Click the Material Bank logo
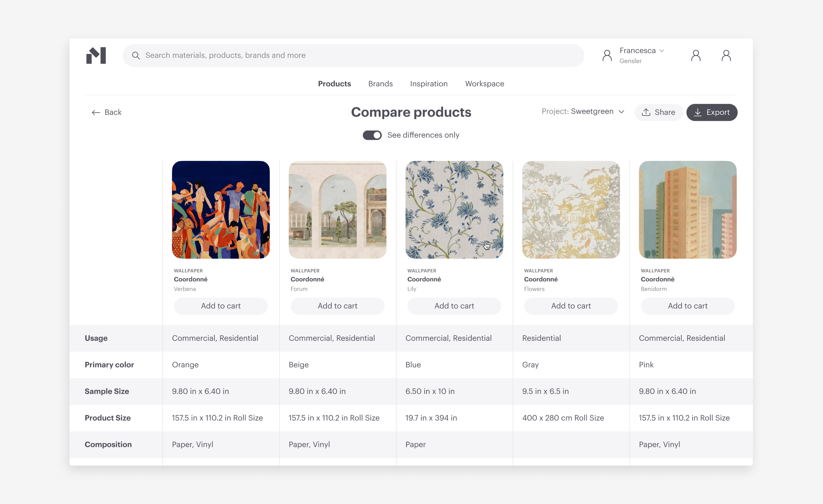 (x=96, y=55)
